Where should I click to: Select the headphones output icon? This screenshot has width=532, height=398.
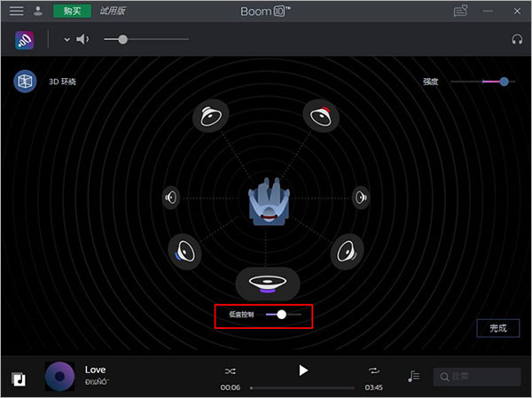(x=517, y=39)
